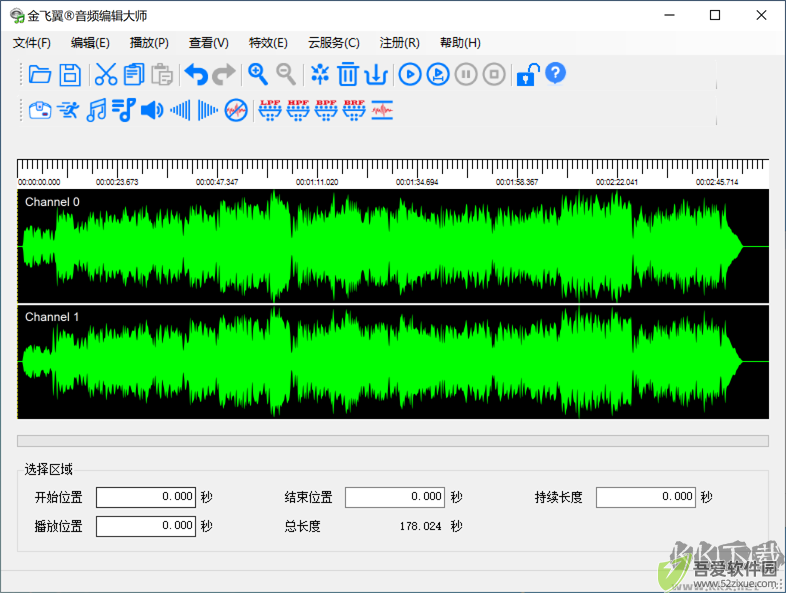Click the grayed-out zoom out magnifier
This screenshot has width=786, height=593.
tap(286, 74)
